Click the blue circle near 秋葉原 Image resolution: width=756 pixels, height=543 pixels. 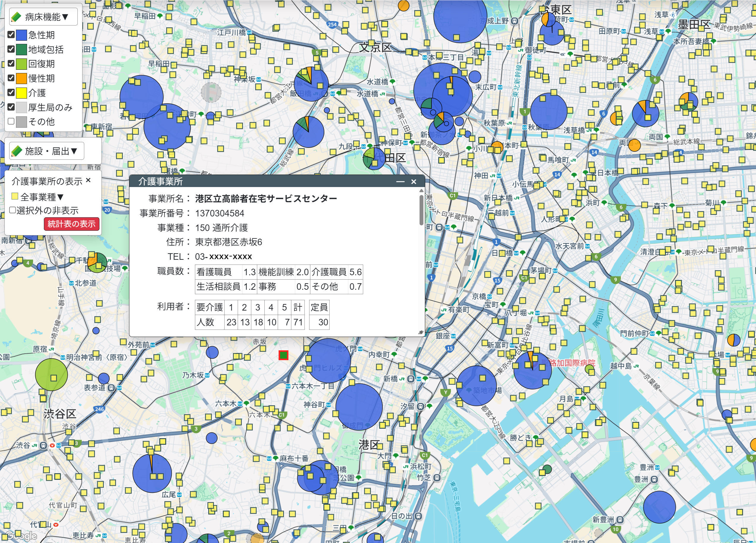point(549,111)
